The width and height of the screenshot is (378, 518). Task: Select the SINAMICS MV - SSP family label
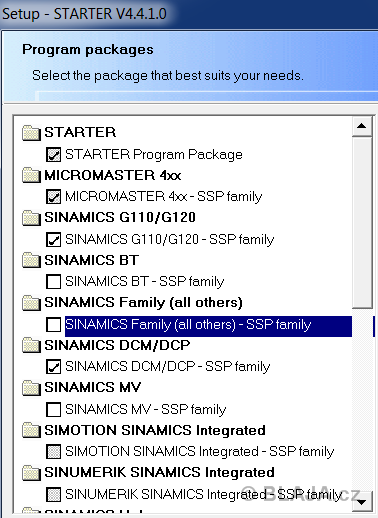146,409
